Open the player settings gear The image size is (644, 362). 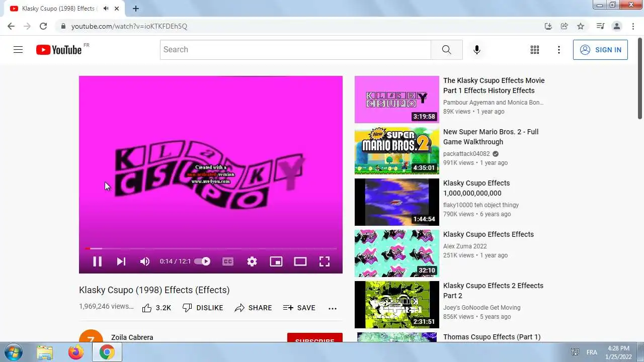click(252, 261)
